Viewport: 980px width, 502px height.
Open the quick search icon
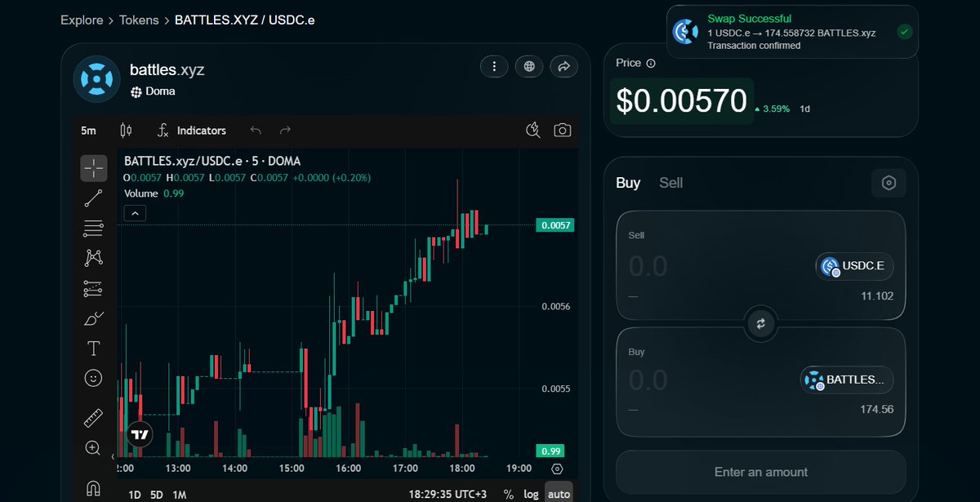(533, 131)
